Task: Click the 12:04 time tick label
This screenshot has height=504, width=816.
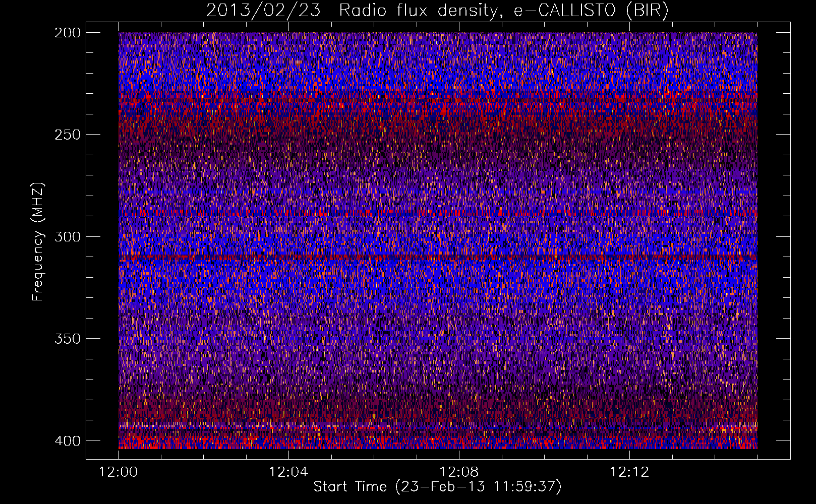Action: [288, 472]
